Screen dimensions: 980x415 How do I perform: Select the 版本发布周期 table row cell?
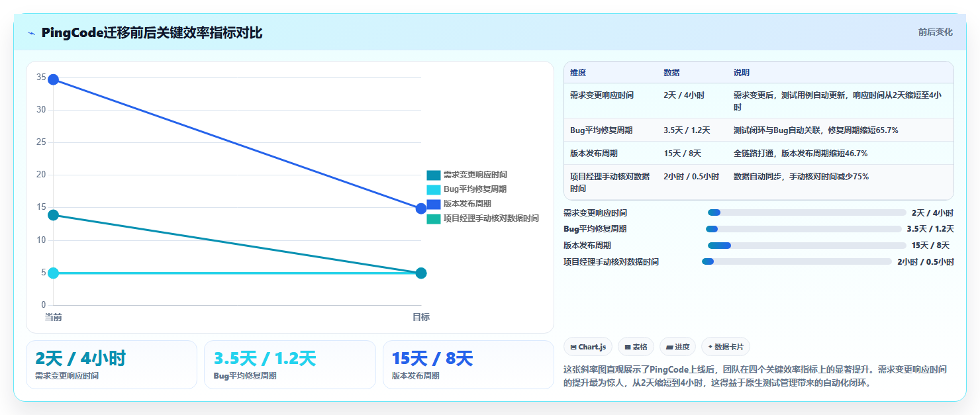611,153
